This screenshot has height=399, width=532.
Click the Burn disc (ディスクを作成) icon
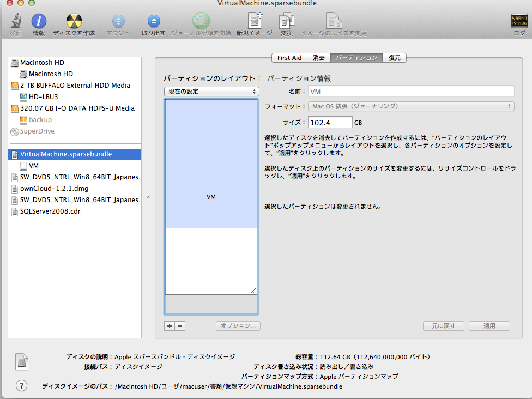tap(74, 21)
